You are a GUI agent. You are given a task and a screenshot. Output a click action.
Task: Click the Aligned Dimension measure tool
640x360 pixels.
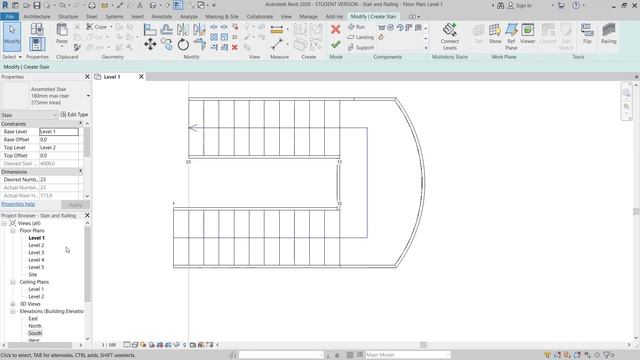(277, 30)
